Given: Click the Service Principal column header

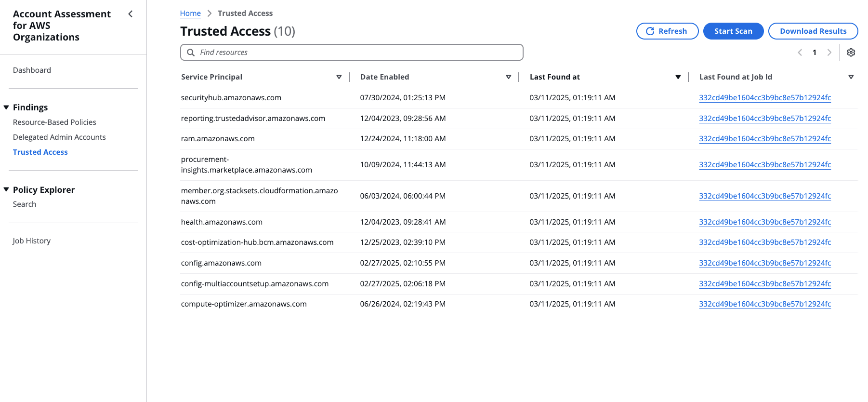Looking at the screenshot, I should 211,77.
